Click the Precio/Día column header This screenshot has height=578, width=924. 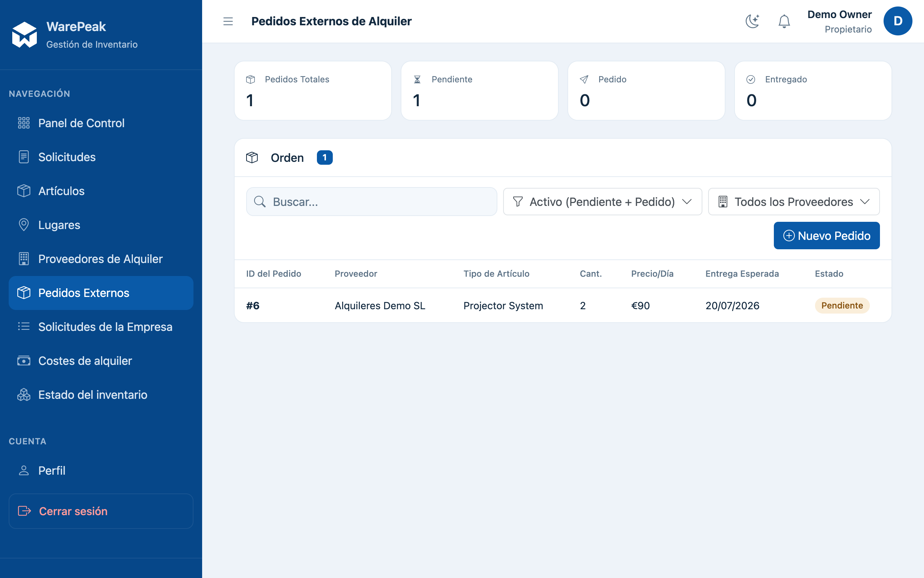[652, 274]
